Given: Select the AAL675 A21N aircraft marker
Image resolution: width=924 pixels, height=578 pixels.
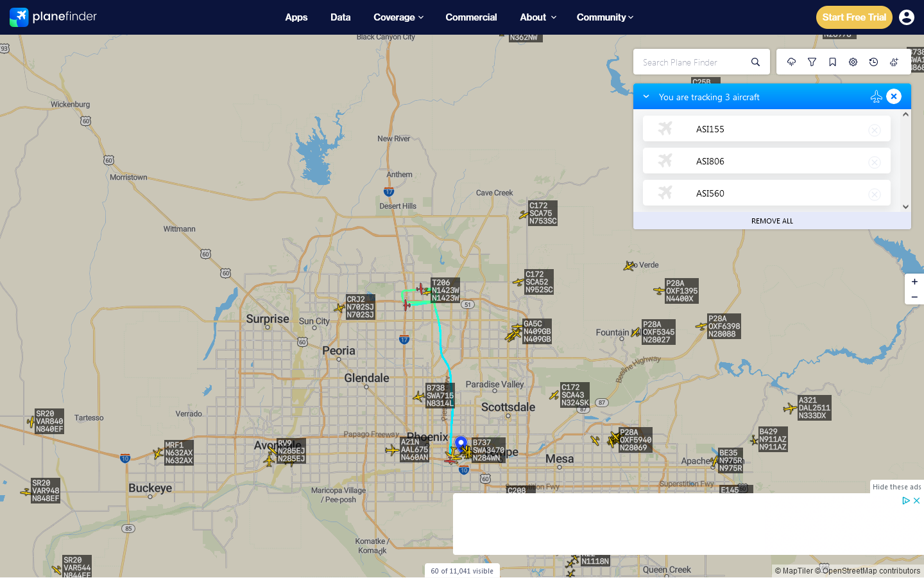Looking at the screenshot, I should pos(392,450).
